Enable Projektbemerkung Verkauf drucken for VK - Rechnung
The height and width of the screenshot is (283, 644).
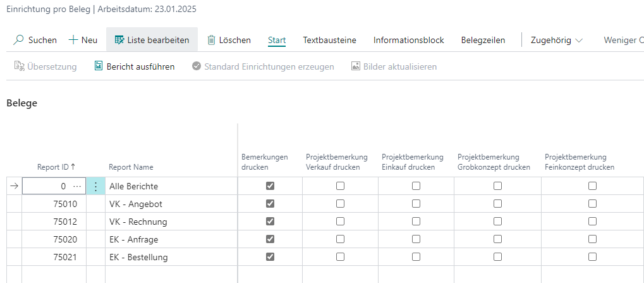[x=340, y=222]
